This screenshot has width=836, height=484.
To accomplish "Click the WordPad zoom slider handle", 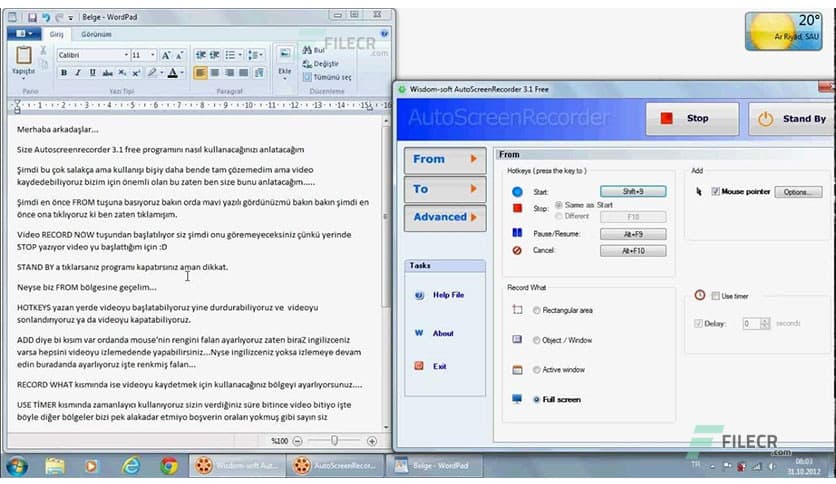I will coord(334,440).
